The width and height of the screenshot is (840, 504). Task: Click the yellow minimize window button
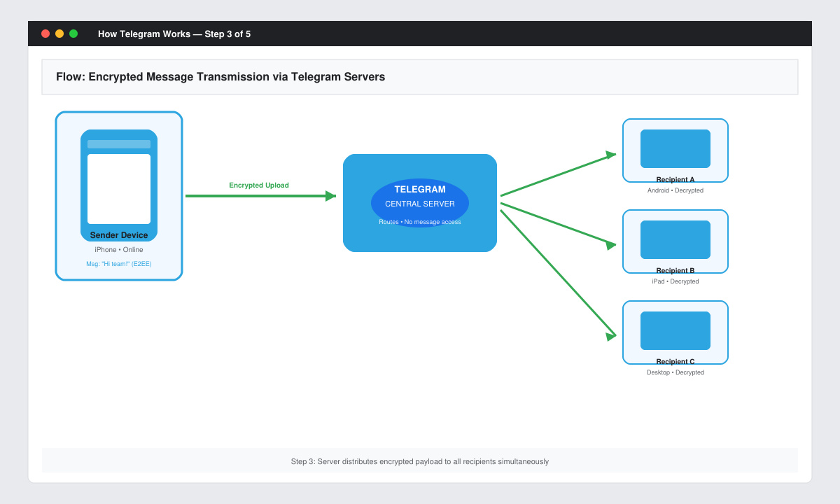[x=59, y=34]
